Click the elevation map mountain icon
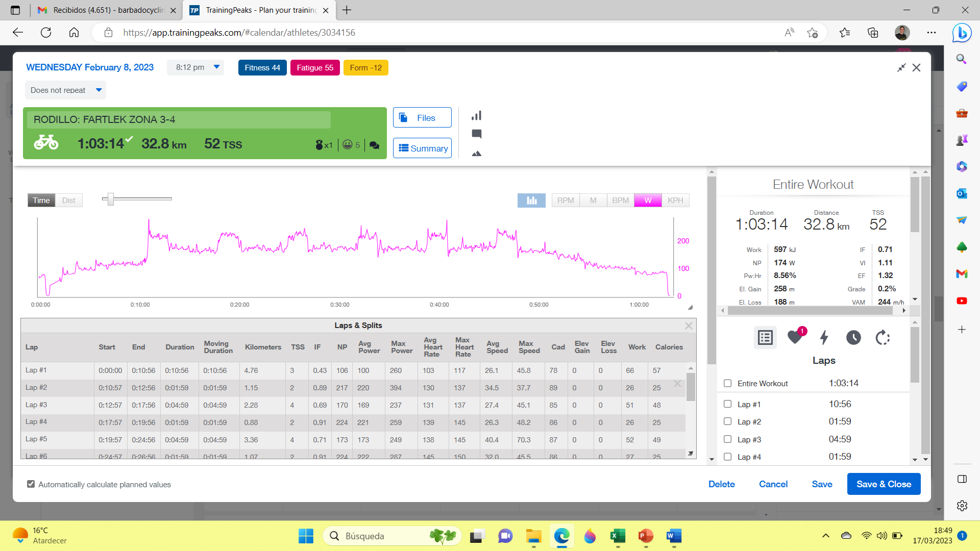Image resolution: width=980 pixels, height=551 pixels. (x=476, y=153)
